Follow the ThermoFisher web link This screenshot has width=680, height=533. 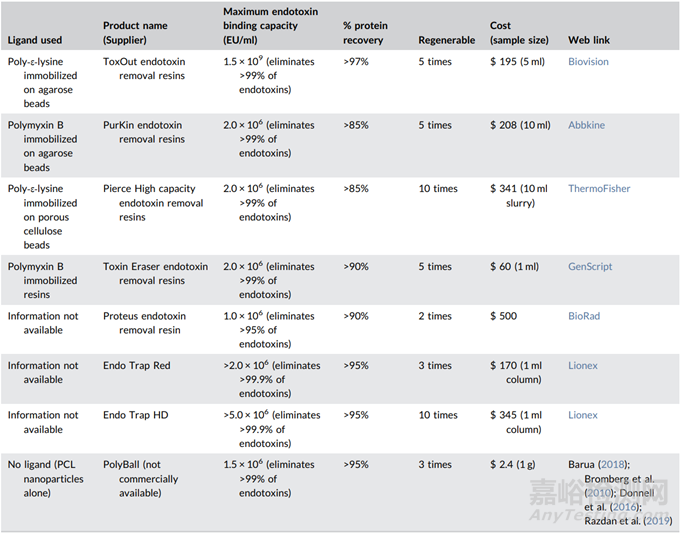[x=599, y=189]
